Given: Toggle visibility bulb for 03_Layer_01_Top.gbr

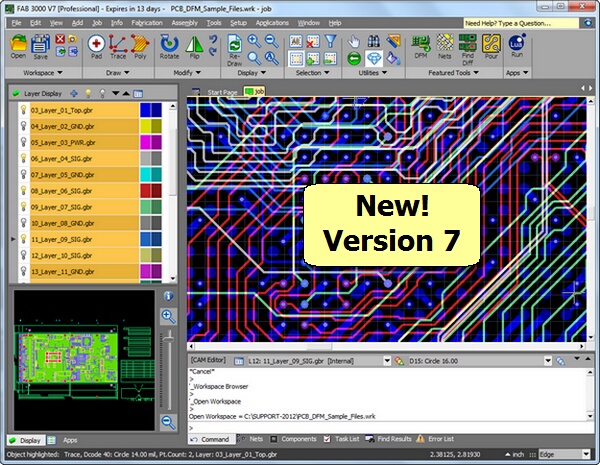Looking at the screenshot, I should pos(23,110).
